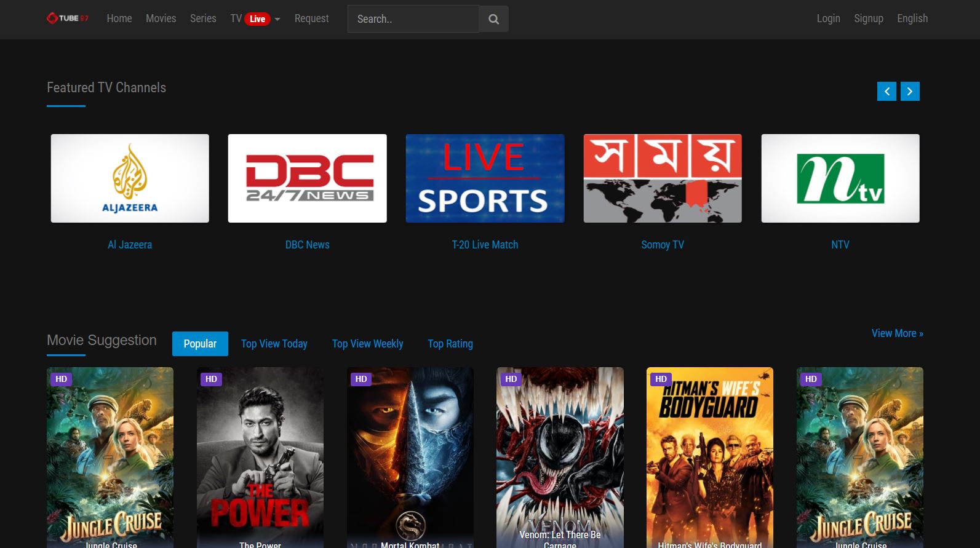Click the Signup link
980x548 pixels.
pos(869,18)
